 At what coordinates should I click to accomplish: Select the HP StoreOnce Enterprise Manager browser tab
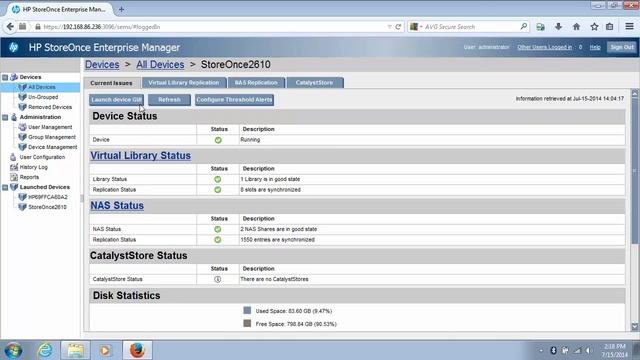pyautogui.click(x=60, y=9)
